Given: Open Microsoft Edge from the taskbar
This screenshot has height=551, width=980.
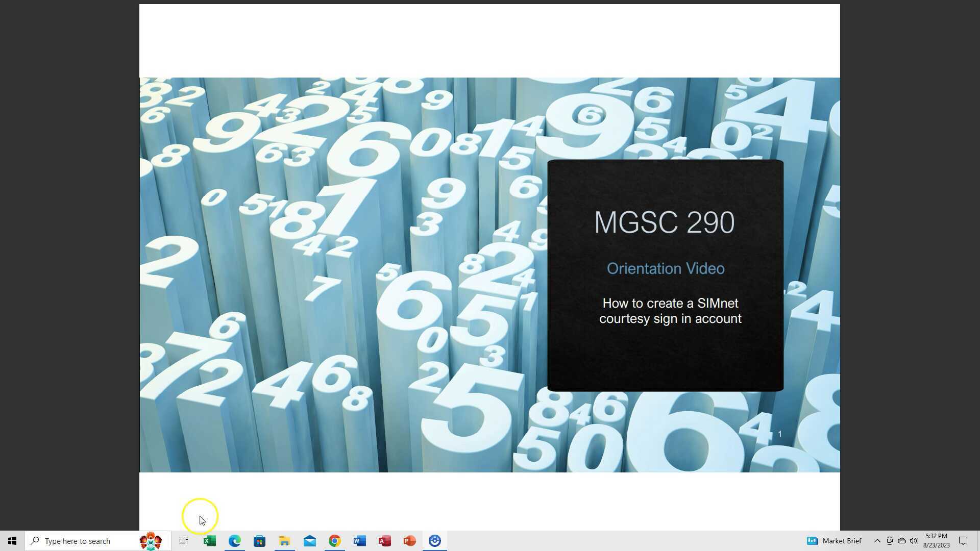Looking at the screenshot, I should (234, 541).
